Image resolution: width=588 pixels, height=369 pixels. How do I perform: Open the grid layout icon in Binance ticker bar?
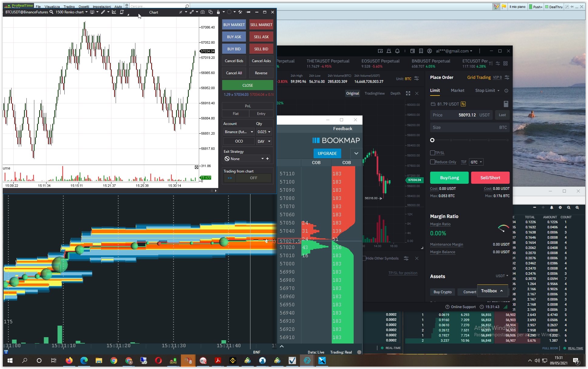505,63
